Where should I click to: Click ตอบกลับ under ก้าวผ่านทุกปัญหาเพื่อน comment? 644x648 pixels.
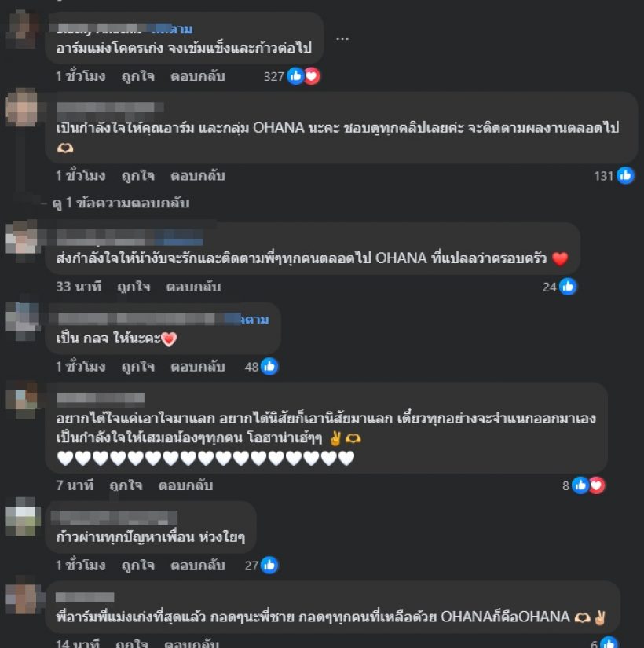click(198, 566)
